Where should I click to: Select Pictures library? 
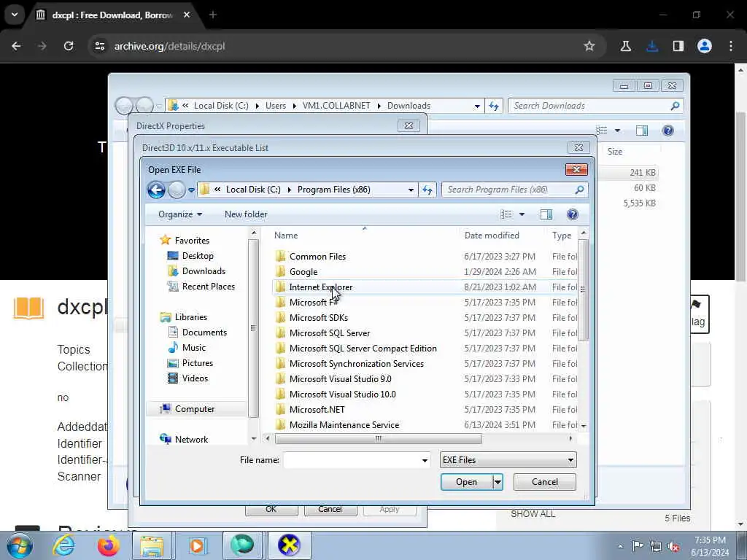[197, 363]
